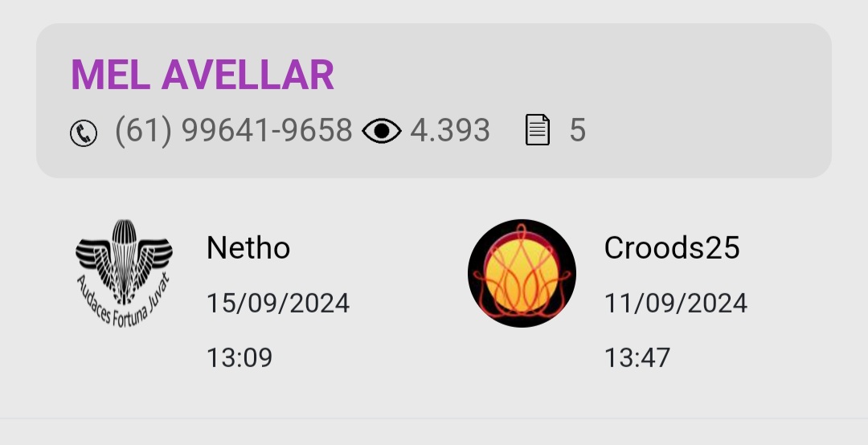Image resolution: width=868 pixels, height=445 pixels.
Task: Open the Netho username
Action: [248, 247]
